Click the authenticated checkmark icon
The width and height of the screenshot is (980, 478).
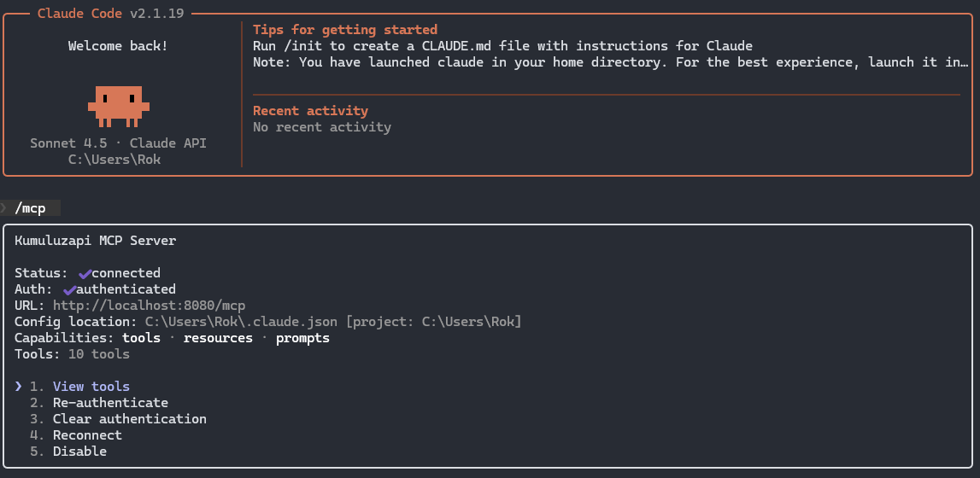pos(69,289)
